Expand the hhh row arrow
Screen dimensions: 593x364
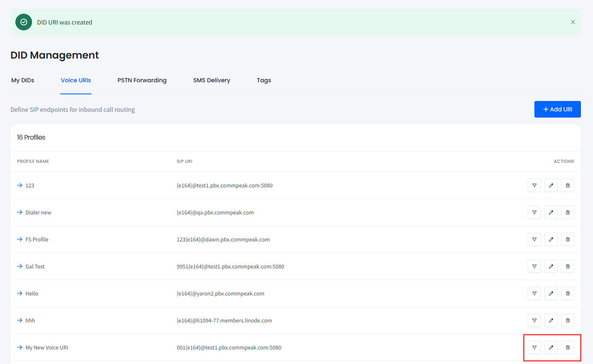20,320
